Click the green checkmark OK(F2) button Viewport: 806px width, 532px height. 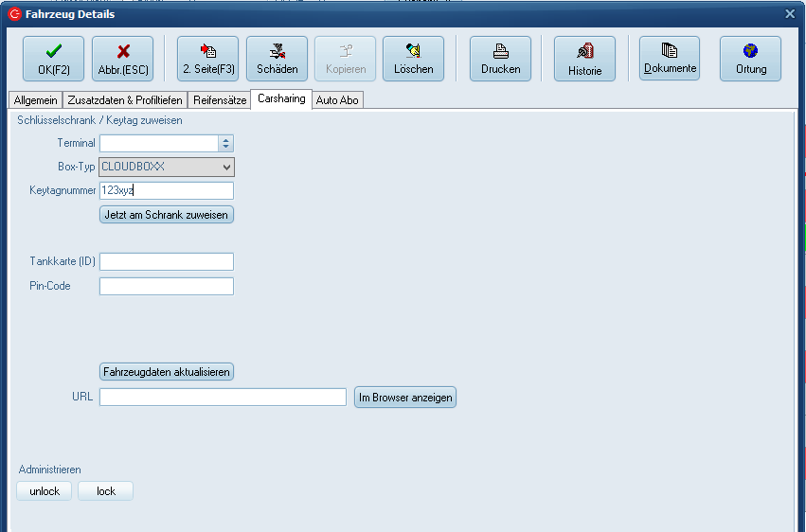(53, 59)
